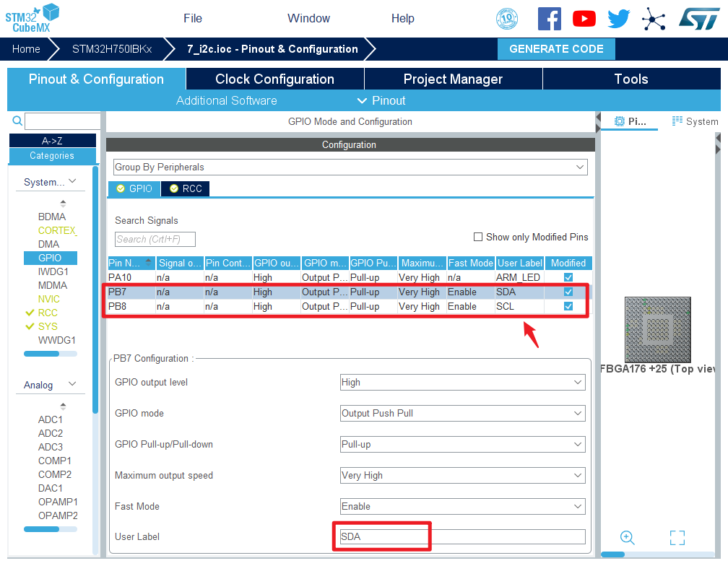The height and width of the screenshot is (566, 728).
Task: Open the Twitter bird icon
Action: [619, 19]
